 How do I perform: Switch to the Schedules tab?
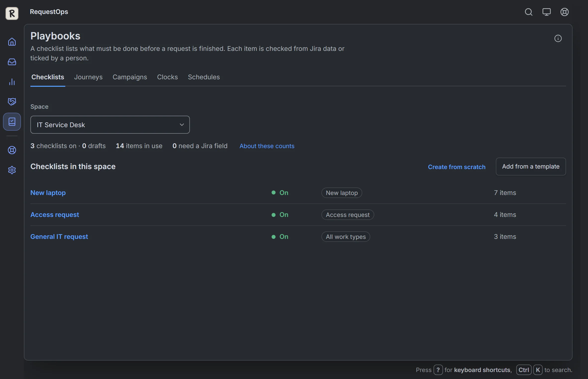(x=204, y=77)
